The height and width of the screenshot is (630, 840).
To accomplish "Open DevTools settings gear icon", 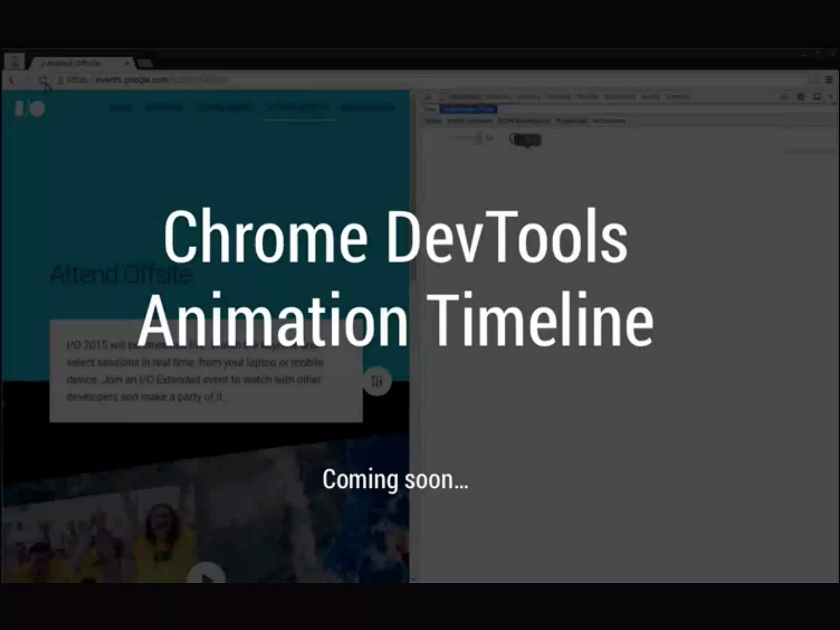I will tap(801, 97).
